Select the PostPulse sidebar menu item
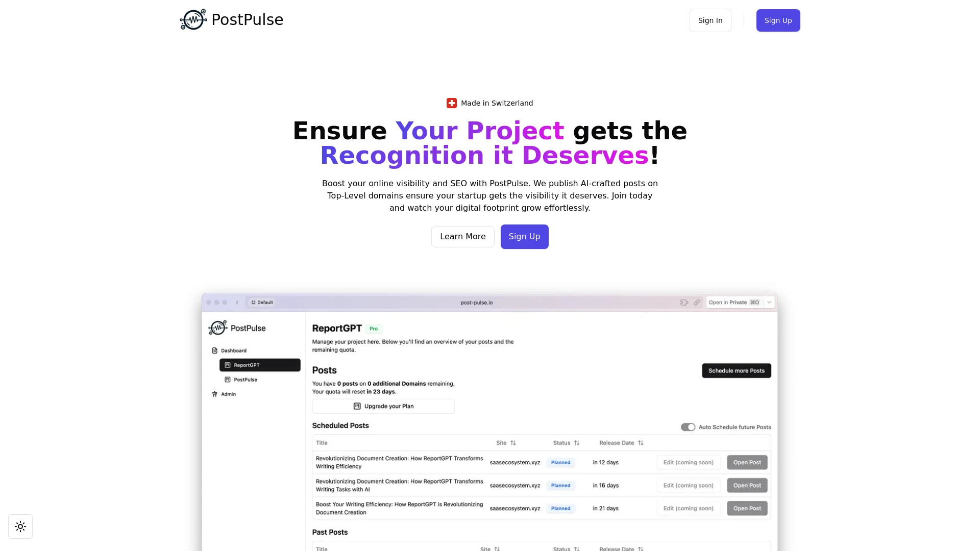The height and width of the screenshot is (551, 980). (245, 379)
